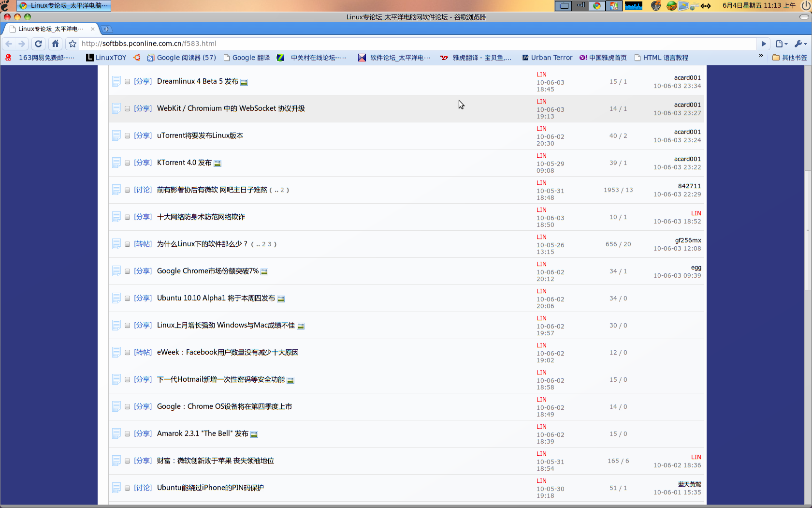
Task: Open a new tab with the plus button
Action: tap(107, 29)
